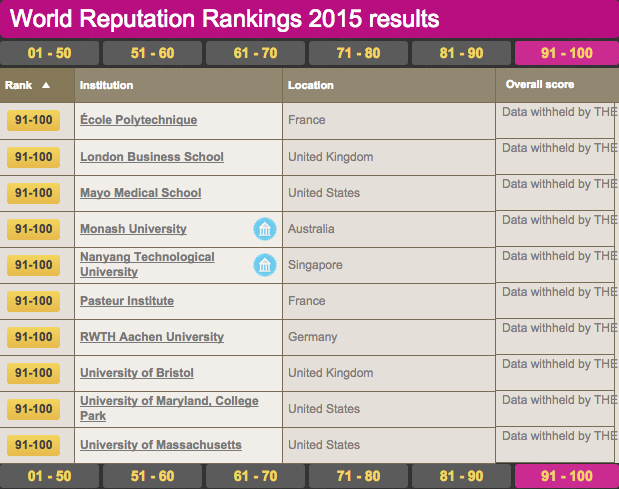619x489 pixels.
Task: Click the 91-100 rank badge for University of Bristol
Action: coord(34,373)
